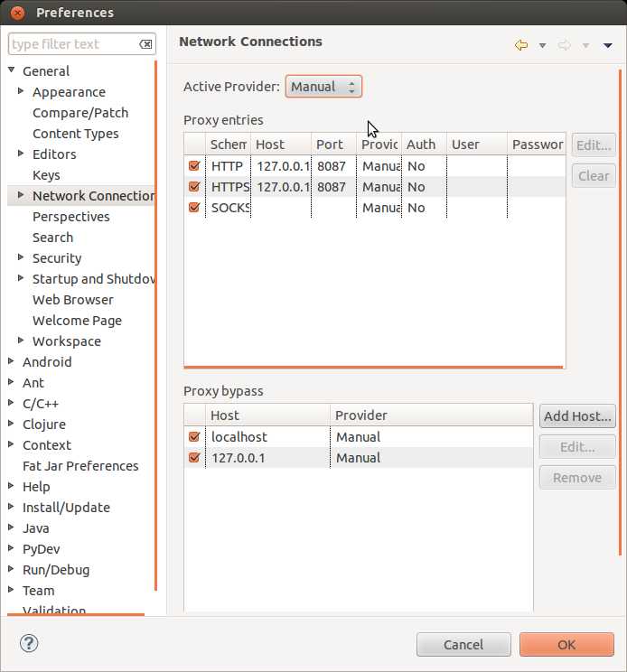Select Fat Jar Preferences item
Screen dimensions: 627x672
pyautogui.click(x=80, y=466)
